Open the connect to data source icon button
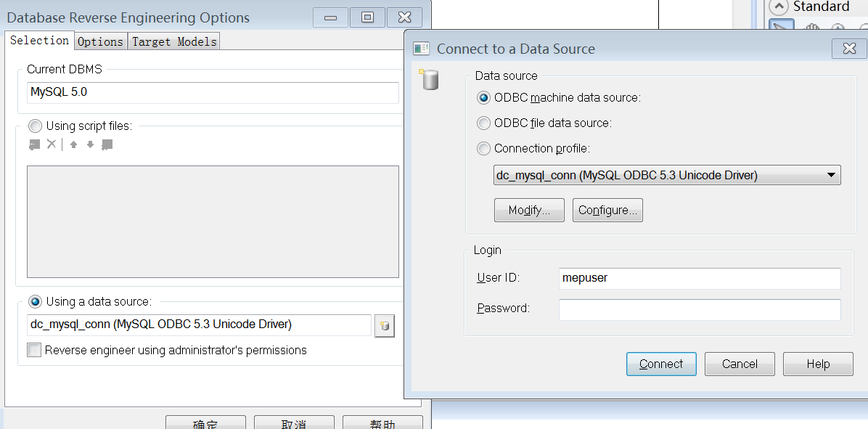The height and width of the screenshot is (429, 868). pyautogui.click(x=385, y=325)
